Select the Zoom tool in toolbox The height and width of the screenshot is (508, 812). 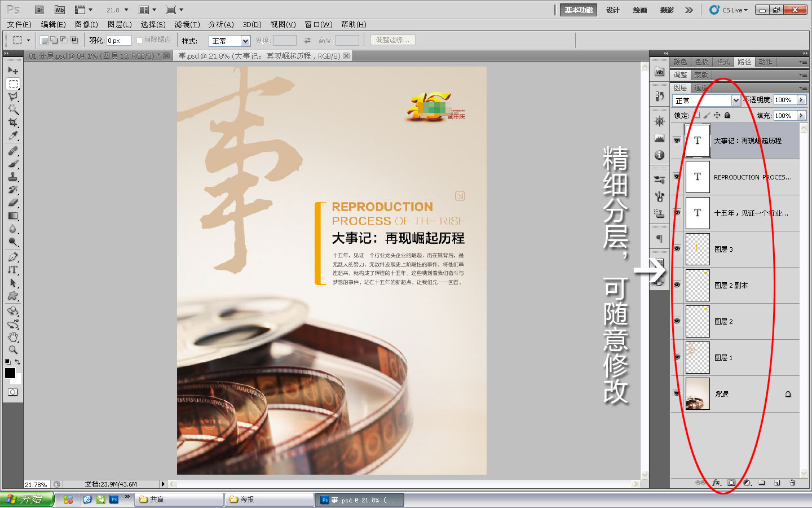(x=13, y=350)
